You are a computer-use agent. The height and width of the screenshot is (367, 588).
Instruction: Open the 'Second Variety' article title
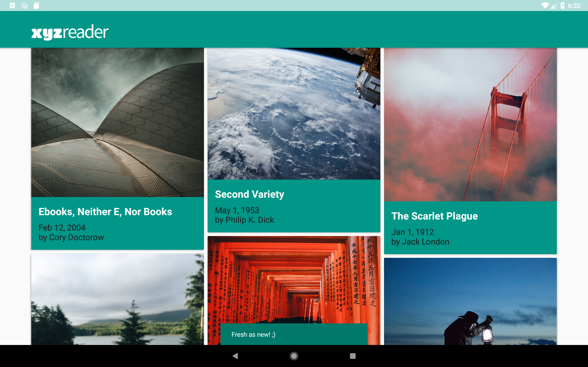coord(249,194)
